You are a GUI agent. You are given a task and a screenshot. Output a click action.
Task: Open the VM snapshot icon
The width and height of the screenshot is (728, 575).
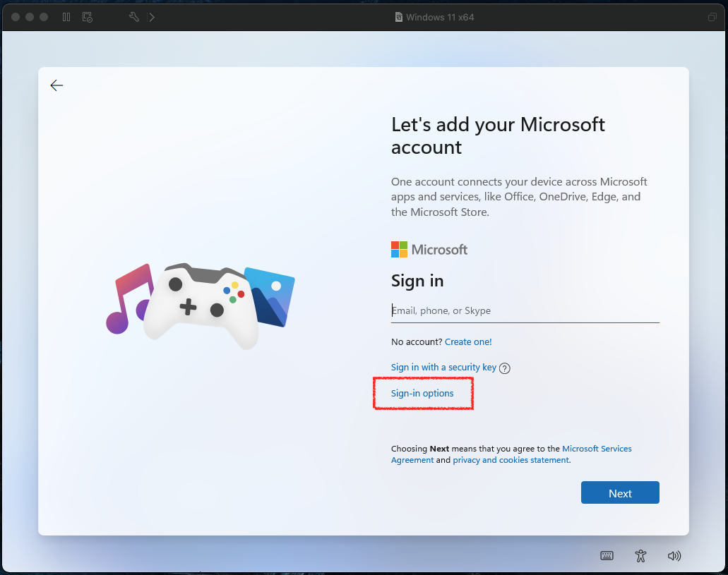88,17
